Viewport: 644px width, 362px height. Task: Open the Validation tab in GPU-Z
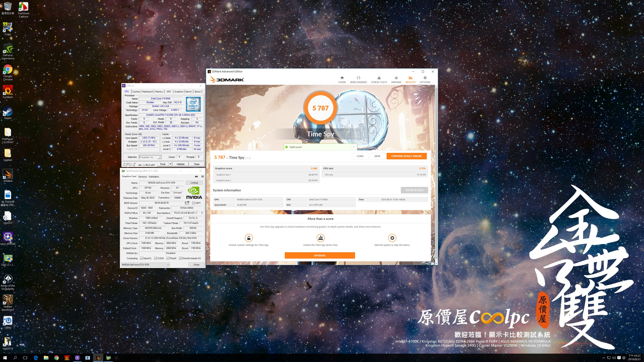point(154,177)
